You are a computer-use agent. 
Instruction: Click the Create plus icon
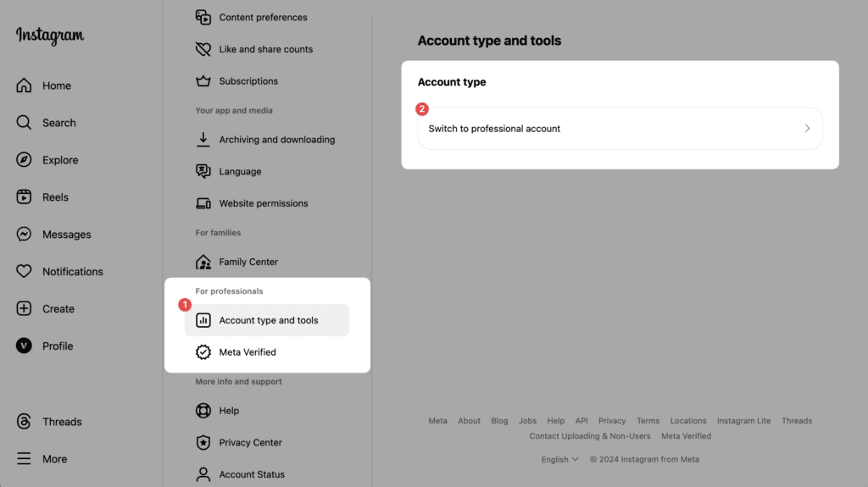pos(24,308)
